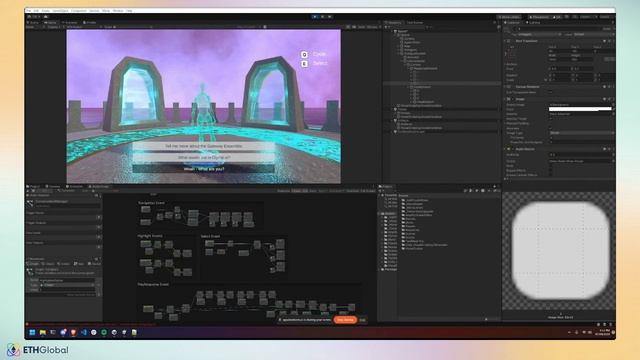Click the Step frame button in toolbar
640x360 pixels.
330,17
